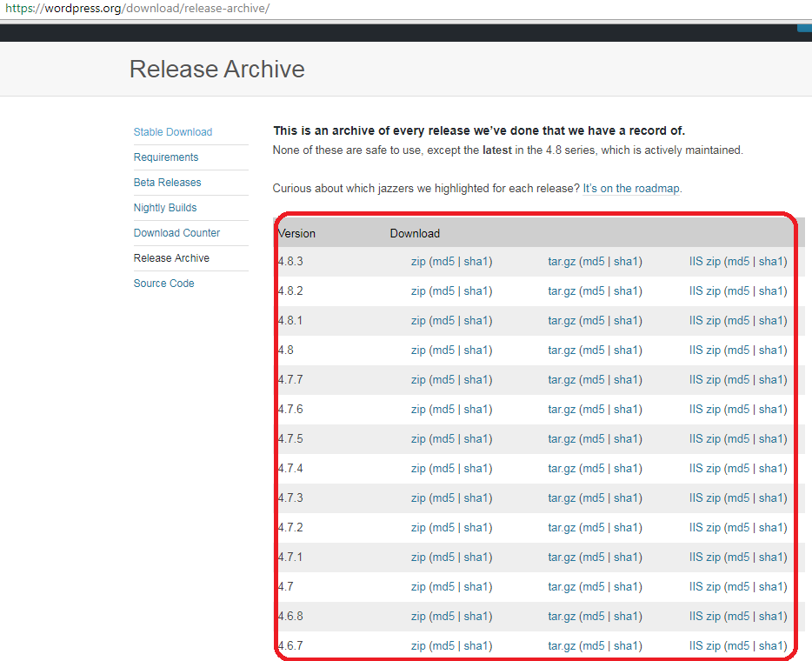Image resolution: width=812 pixels, height=661 pixels.
Task: Open md5 for the 4.7.5 tar.gz
Action: 593,439
